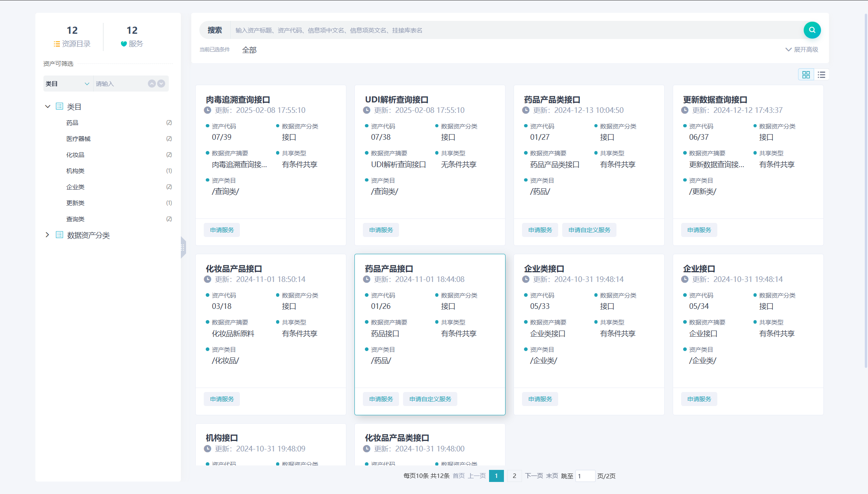
Task: Collapse the 类目 tree node
Action: [x=47, y=106]
